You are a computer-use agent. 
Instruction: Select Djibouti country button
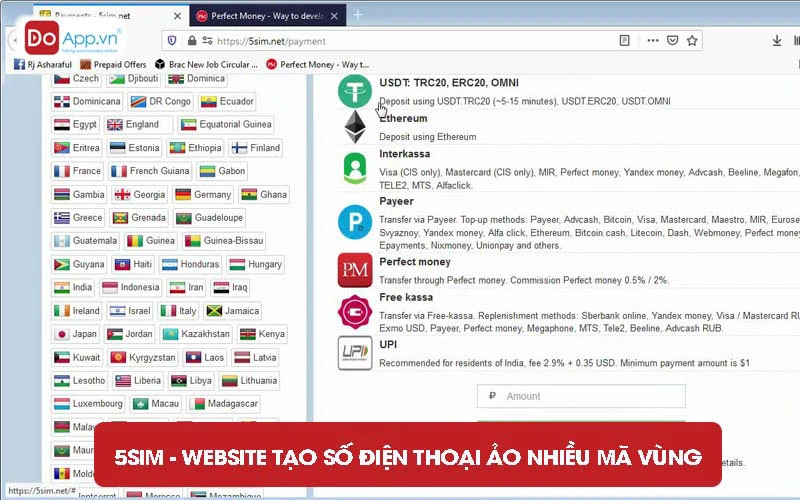coord(134,78)
